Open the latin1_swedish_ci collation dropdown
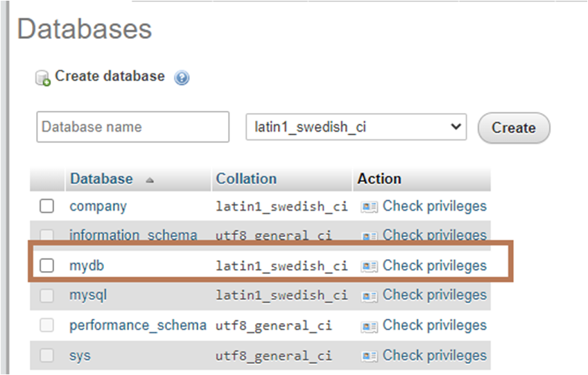This screenshot has width=588, height=375. click(356, 127)
